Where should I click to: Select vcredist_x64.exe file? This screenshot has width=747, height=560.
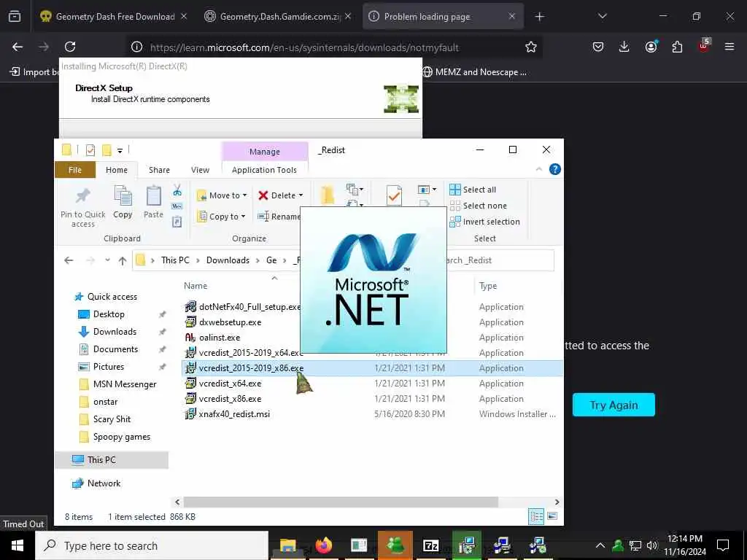point(230,384)
